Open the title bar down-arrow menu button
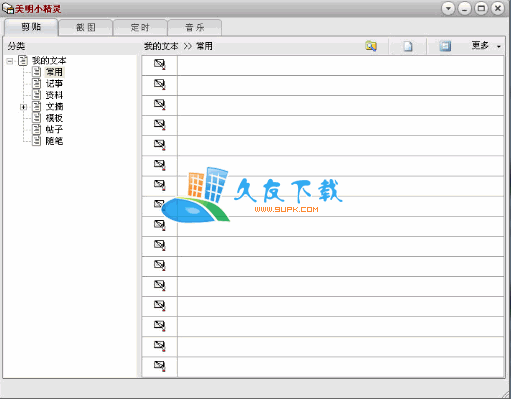This screenshot has width=511, height=399. (x=448, y=8)
